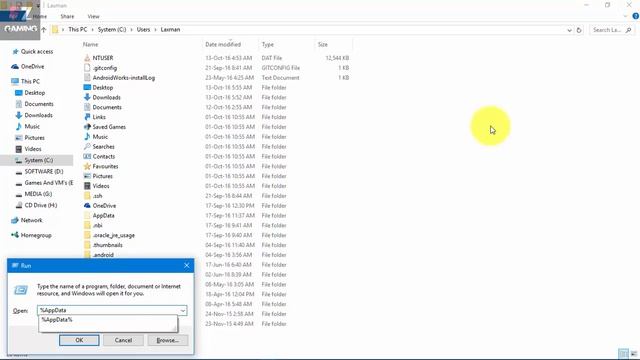
Task: Select This PC in navigation pane
Action: pyautogui.click(x=30, y=81)
